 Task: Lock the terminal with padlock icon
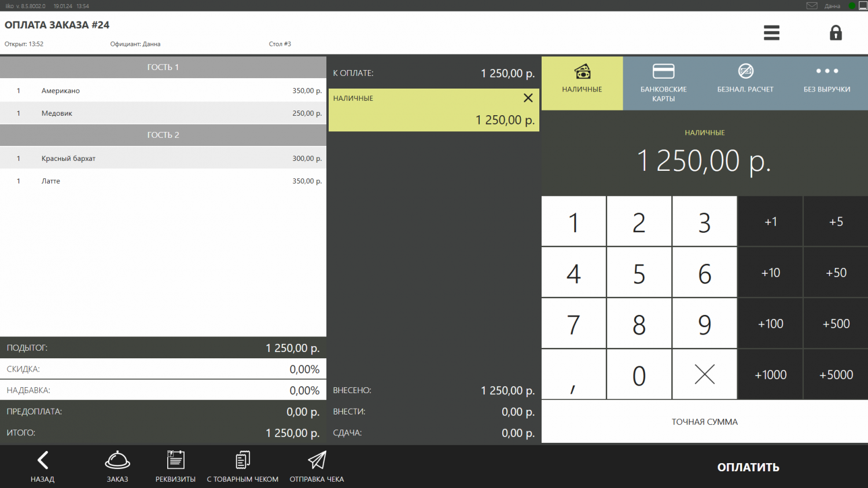(836, 33)
